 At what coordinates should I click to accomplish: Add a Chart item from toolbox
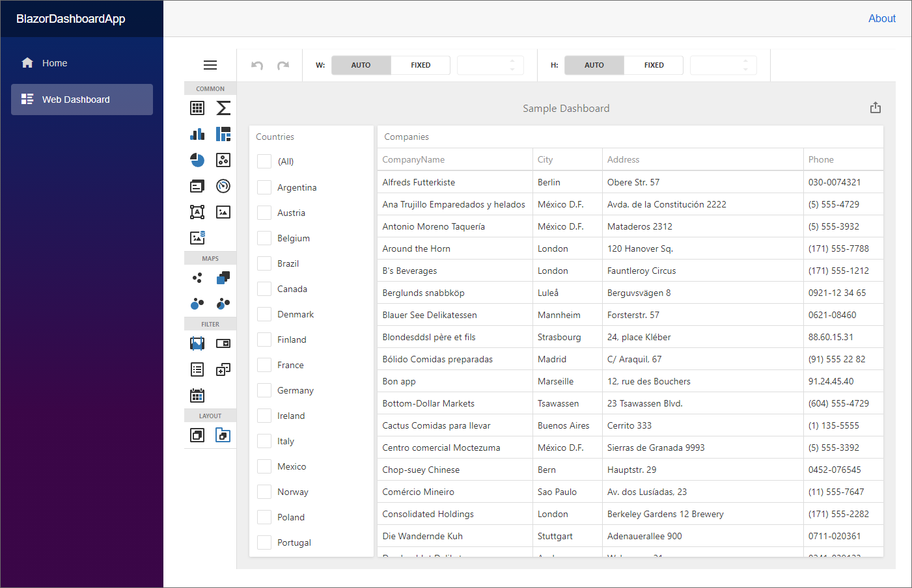tap(197, 134)
